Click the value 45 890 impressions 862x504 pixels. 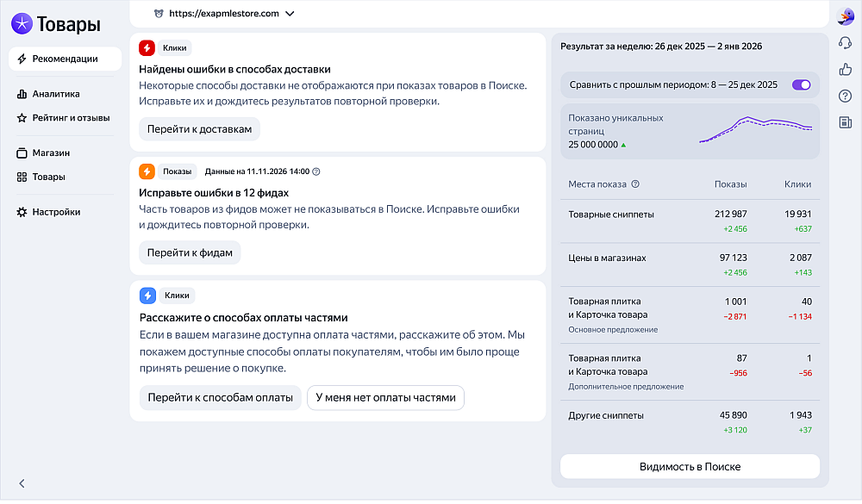(x=734, y=415)
